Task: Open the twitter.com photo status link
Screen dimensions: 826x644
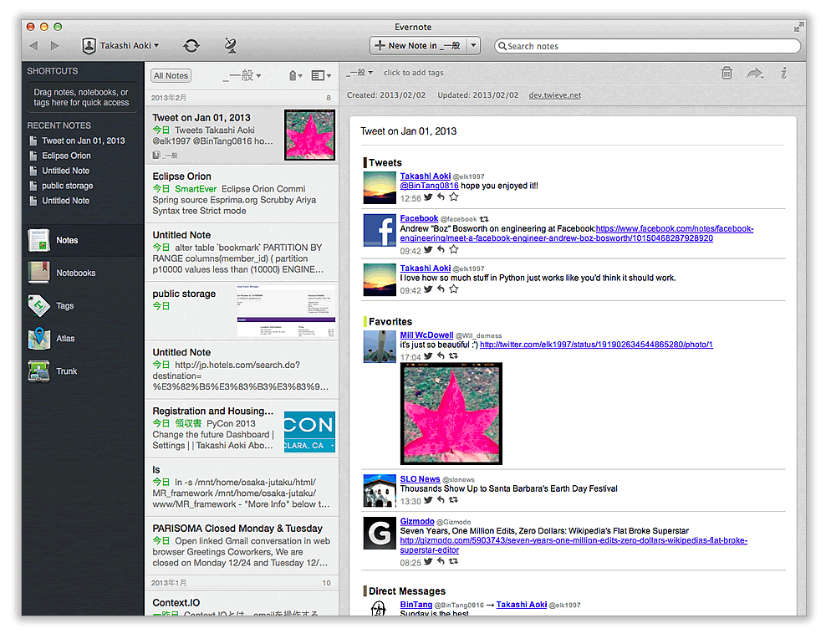Action: pos(596,345)
